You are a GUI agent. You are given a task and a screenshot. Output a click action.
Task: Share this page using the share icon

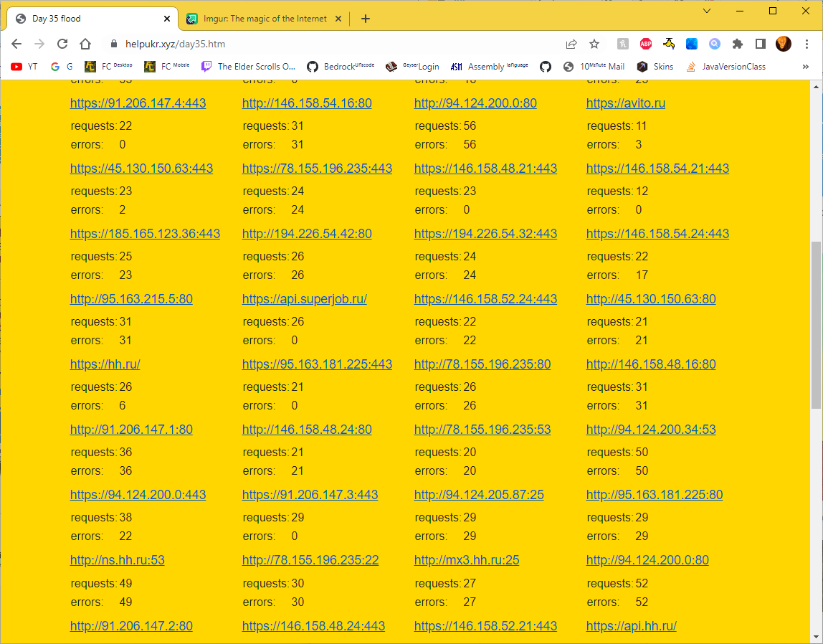(571, 44)
